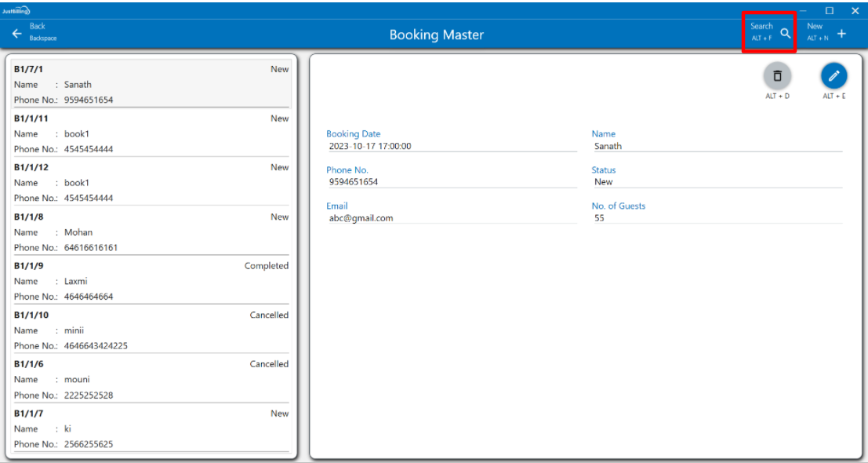Open booking B1/1/11 in list

151,133
